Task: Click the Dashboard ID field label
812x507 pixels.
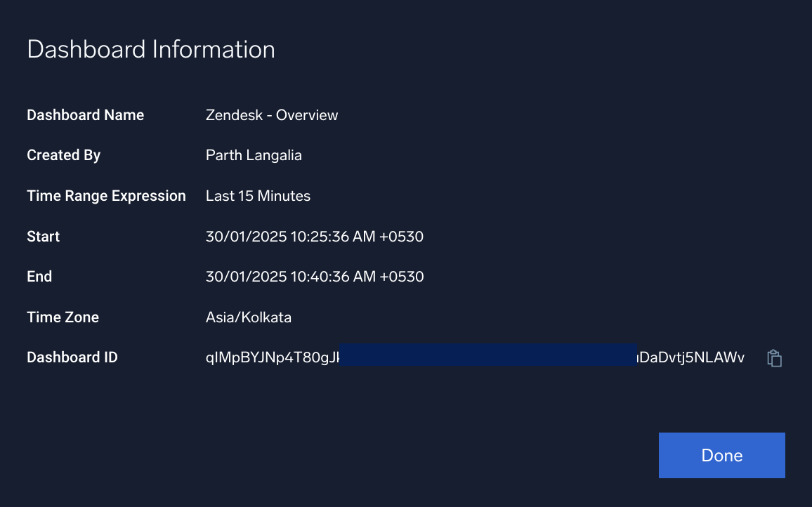Action: tap(72, 357)
